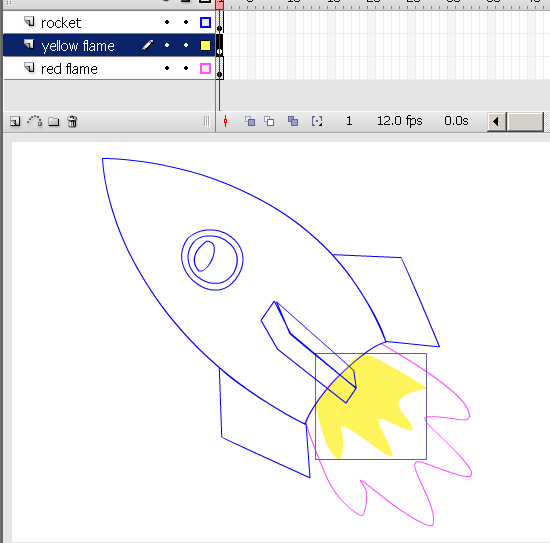This screenshot has width=550, height=543.
Task: Toggle magenta outline square of red flame
Action: pos(205,68)
